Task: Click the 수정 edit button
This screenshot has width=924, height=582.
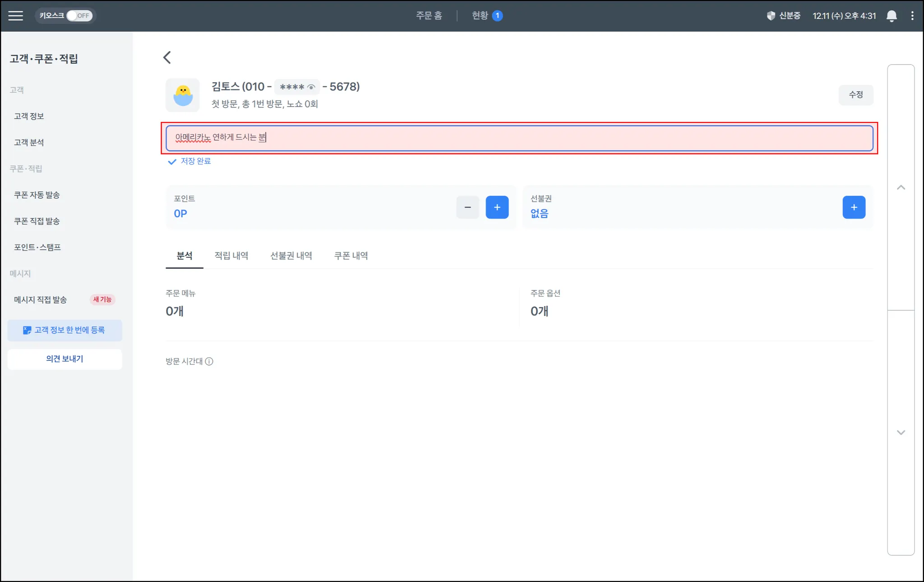Action: 856,95
